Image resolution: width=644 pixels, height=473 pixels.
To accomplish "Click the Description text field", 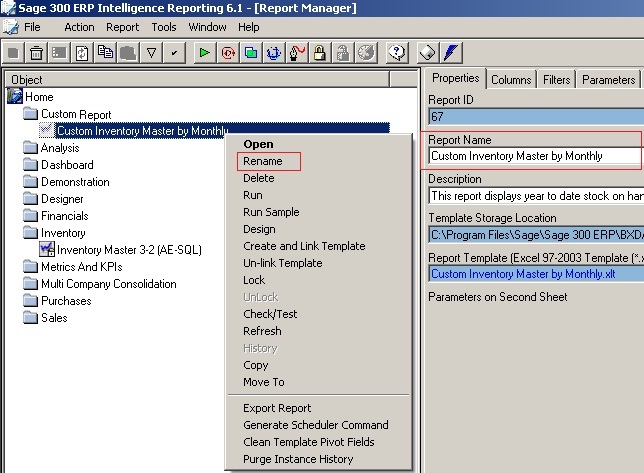I will click(536, 196).
